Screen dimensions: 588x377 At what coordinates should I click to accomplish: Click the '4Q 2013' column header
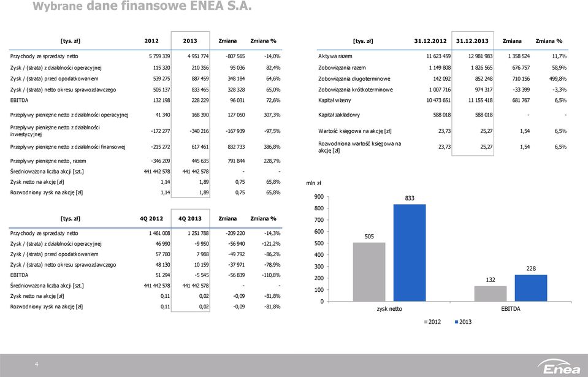[189, 218]
